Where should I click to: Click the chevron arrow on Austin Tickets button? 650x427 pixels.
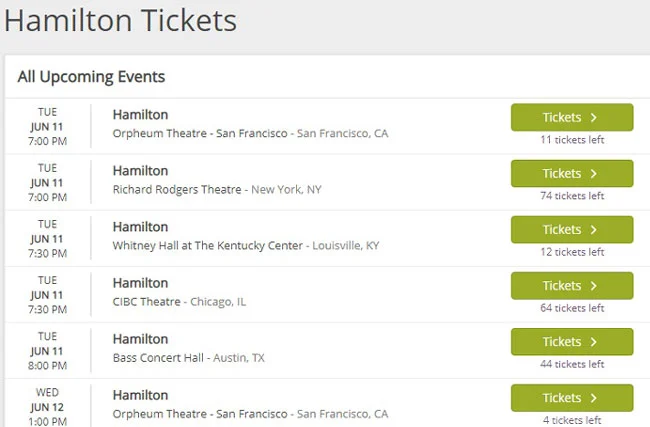click(x=594, y=342)
